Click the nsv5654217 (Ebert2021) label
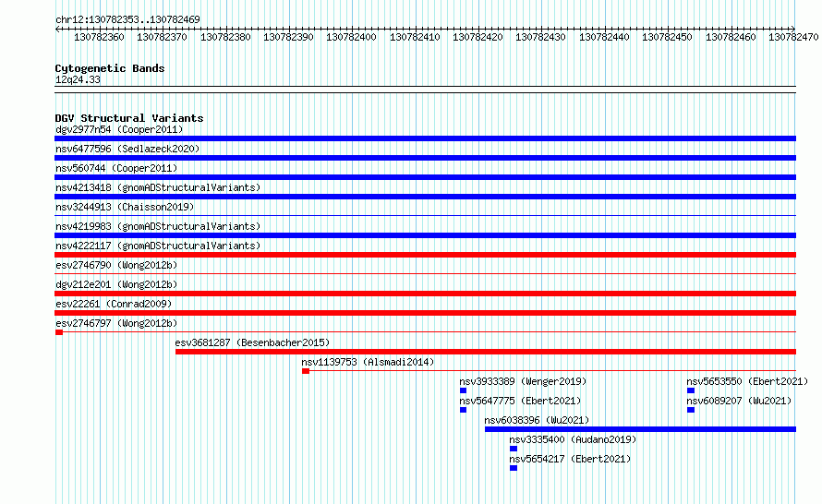This screenshot has height=504, width=822. (570, 459)
